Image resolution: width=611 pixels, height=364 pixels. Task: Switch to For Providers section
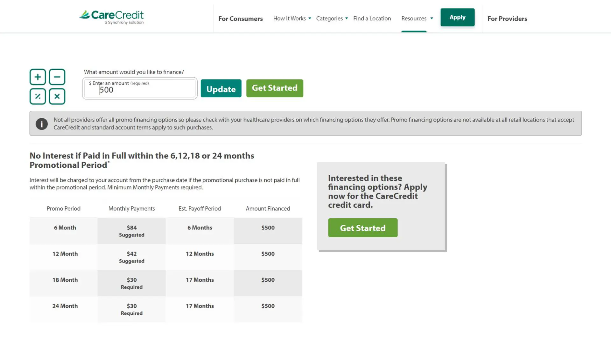507,19
